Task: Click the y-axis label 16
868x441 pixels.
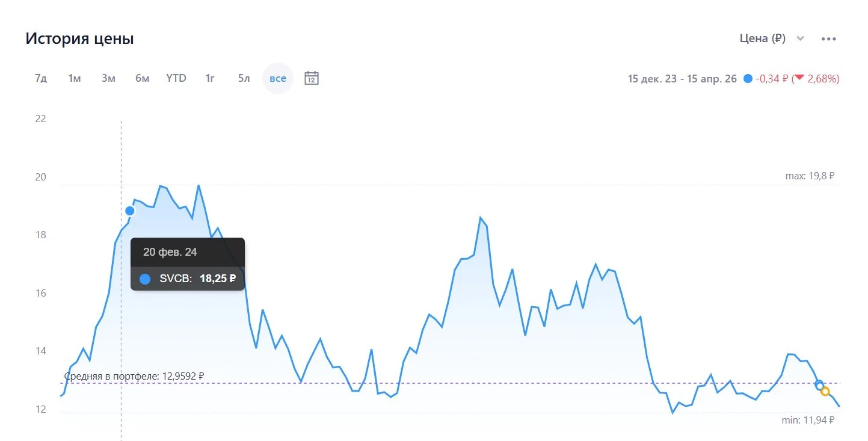Action: pos(41,294)
